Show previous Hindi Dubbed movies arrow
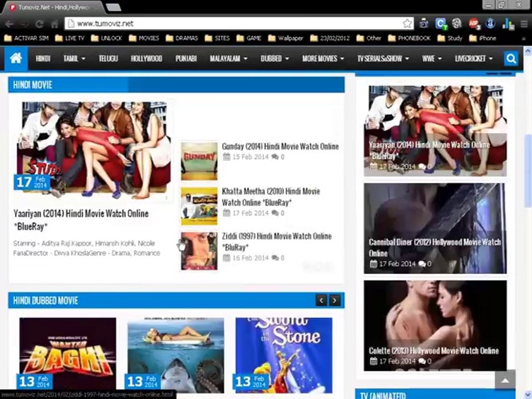Screen dimensions: 532x399 point(321,300)
